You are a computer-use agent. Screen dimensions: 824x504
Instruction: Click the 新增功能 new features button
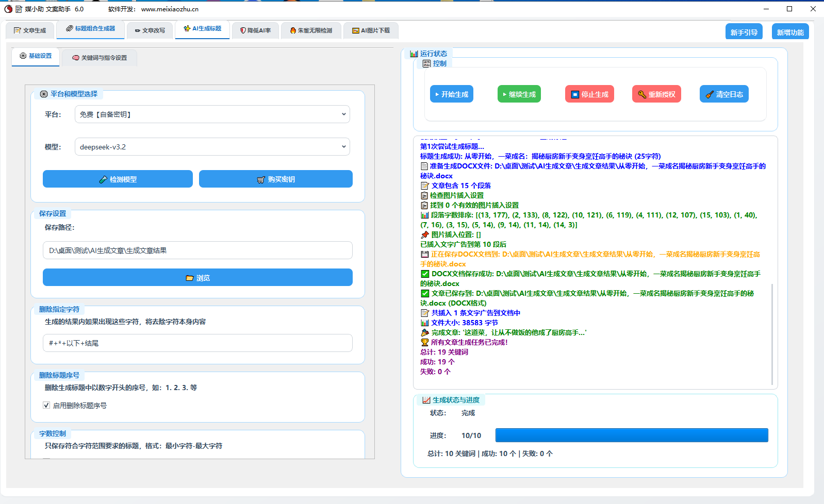[x=790, y=32]
